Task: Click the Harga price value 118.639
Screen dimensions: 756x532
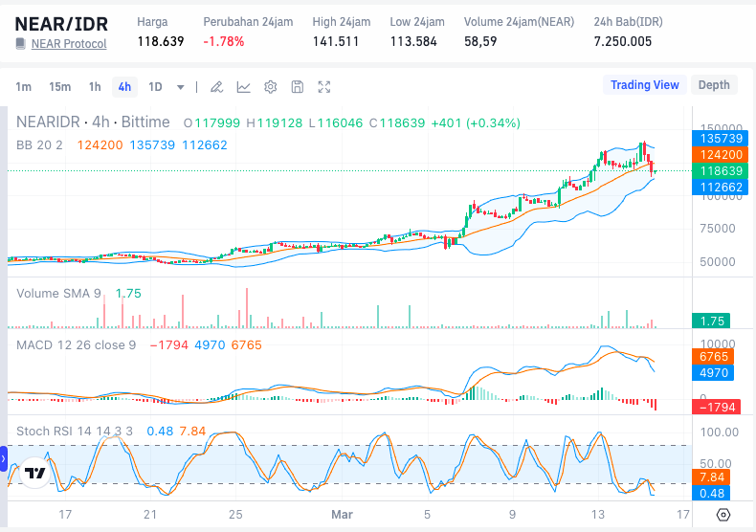Action: pos(161,41)
